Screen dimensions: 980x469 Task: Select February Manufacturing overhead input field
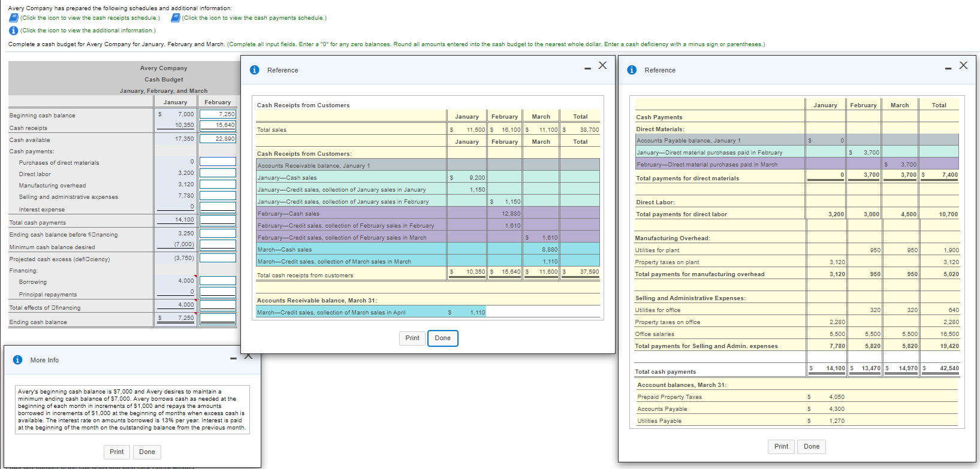(x=218, y=184)
